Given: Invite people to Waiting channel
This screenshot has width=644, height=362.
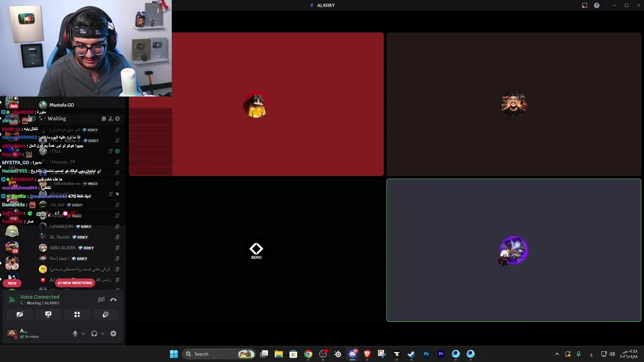Looking at the screenshot, I should (x=111, y=119).
